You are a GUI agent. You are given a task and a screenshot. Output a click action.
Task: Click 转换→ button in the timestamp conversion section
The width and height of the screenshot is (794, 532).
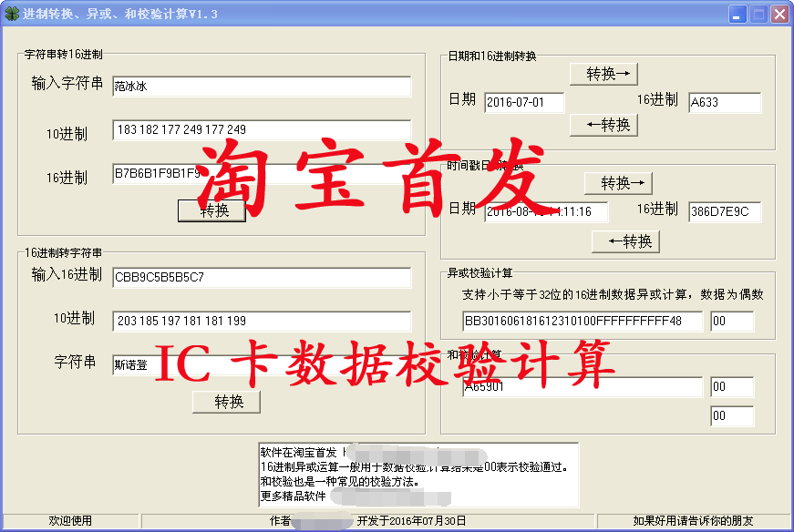618,182
